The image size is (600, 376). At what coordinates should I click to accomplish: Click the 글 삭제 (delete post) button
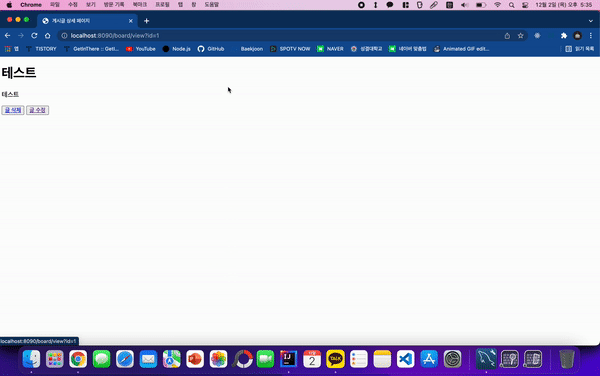click(x=13, y=110)
